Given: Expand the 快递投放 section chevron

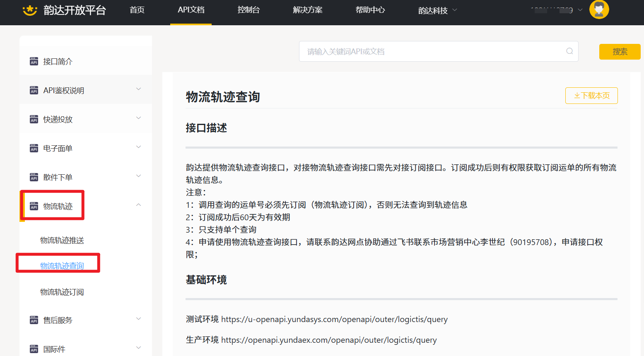Looking at the screenshot, I should click(x=139, y=118).
